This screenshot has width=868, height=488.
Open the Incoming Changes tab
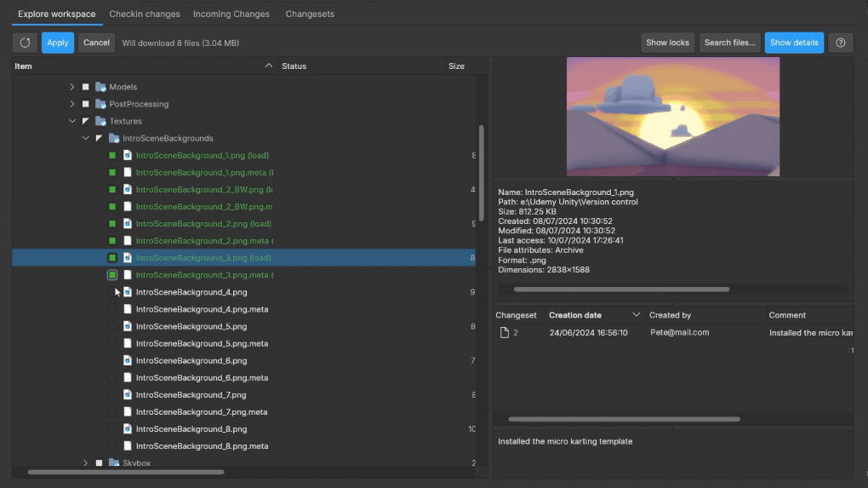click(x=231, y=14)
